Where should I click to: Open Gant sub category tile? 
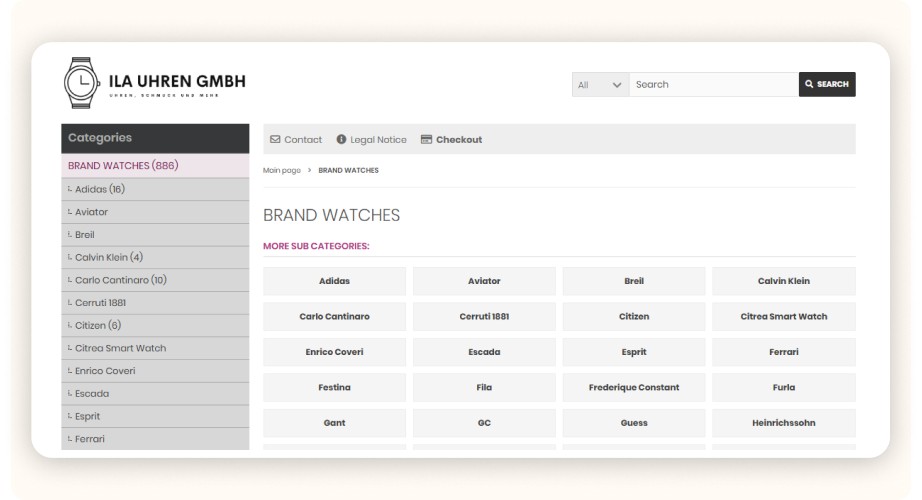pos(335,423)
